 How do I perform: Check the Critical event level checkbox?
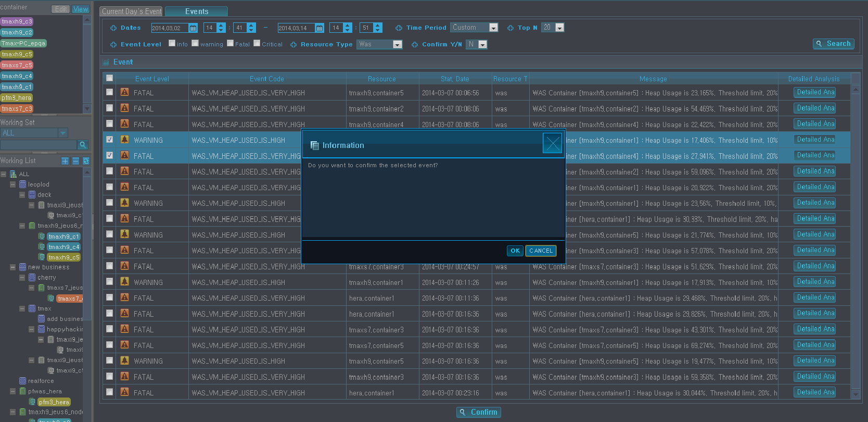click(257, 43)
